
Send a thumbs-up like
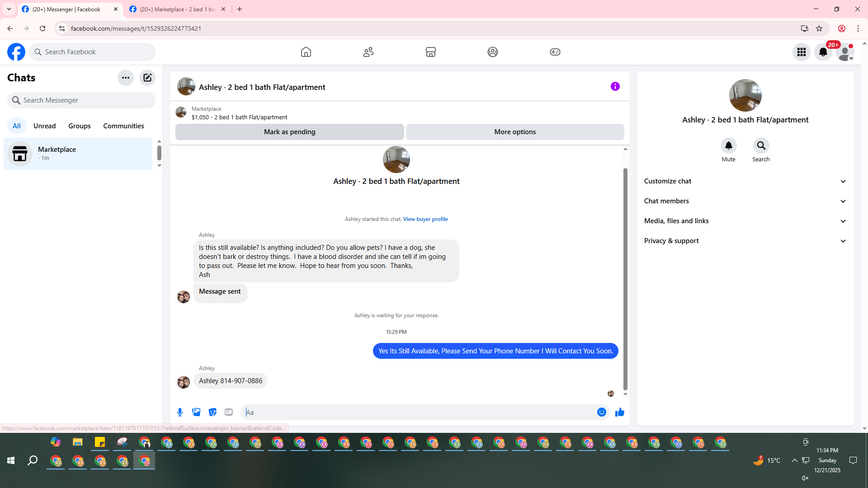620,412
